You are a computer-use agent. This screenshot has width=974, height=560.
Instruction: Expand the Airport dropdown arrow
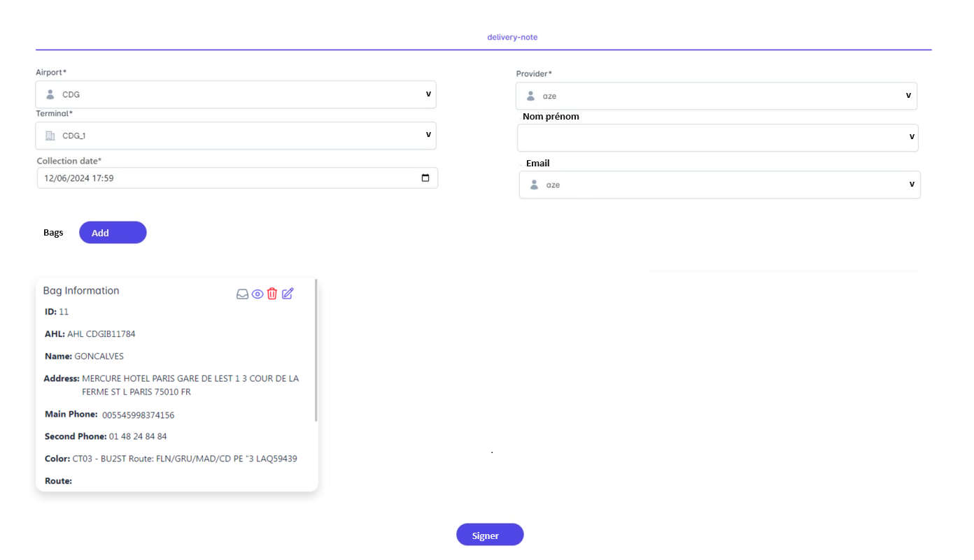pyautogui.click(x=428, y=94)
